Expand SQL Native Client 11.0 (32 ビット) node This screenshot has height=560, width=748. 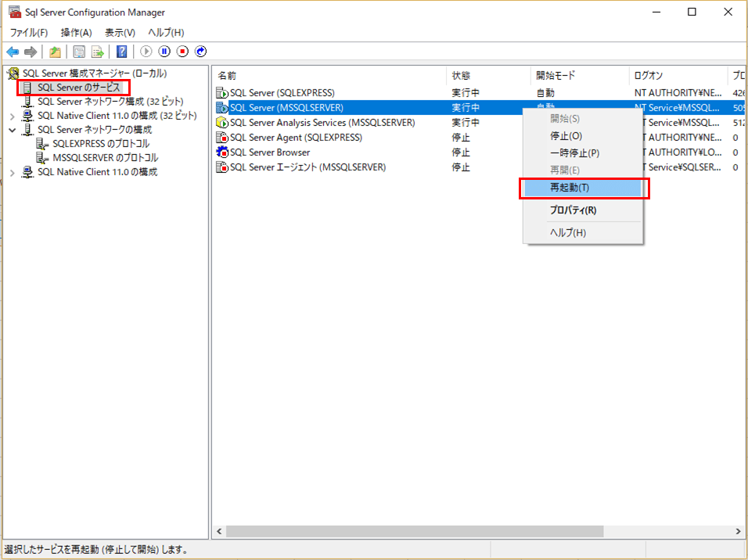(x=12, y=116)
